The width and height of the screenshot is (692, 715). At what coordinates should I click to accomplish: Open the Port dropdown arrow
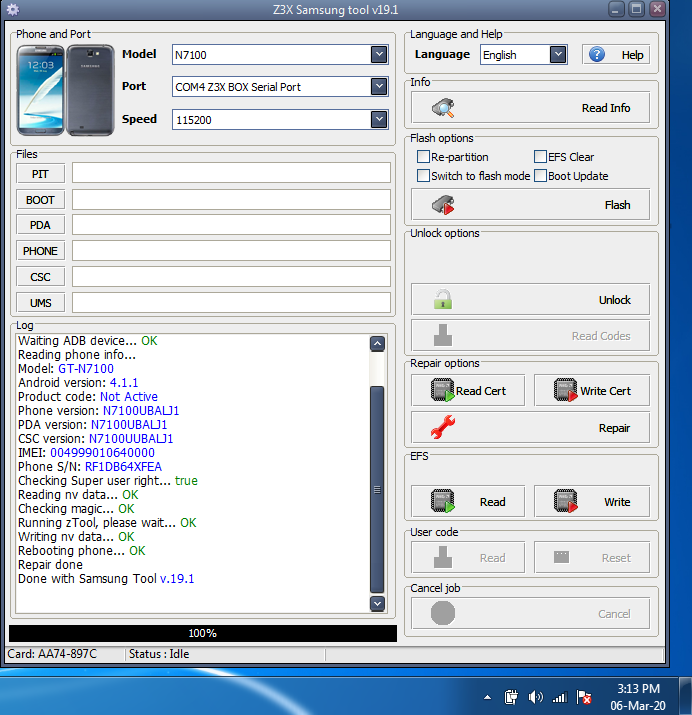[x=379, y=86]
